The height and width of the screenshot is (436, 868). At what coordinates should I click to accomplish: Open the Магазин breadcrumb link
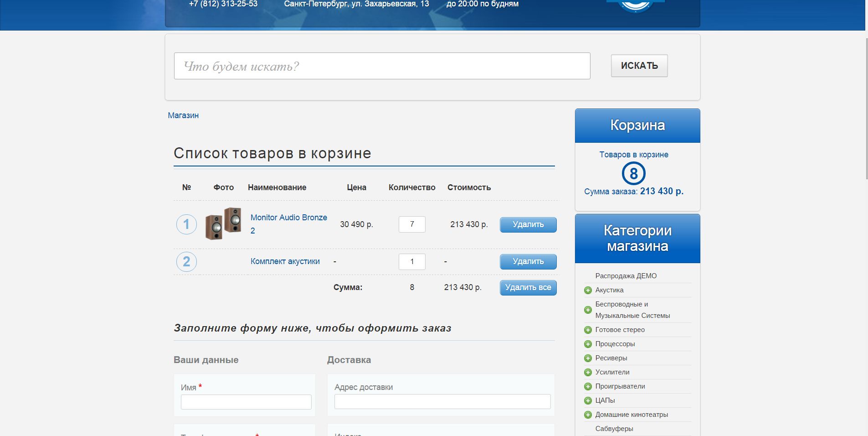183,116
